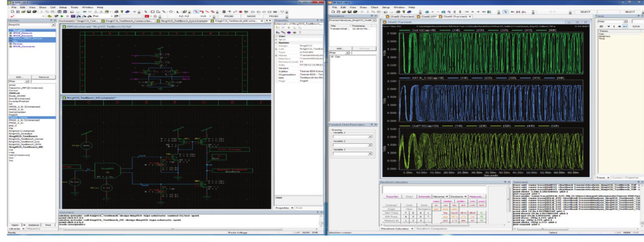Select the red line draw tool in S-Edit

pyautogui.click(x=207, y=11)
